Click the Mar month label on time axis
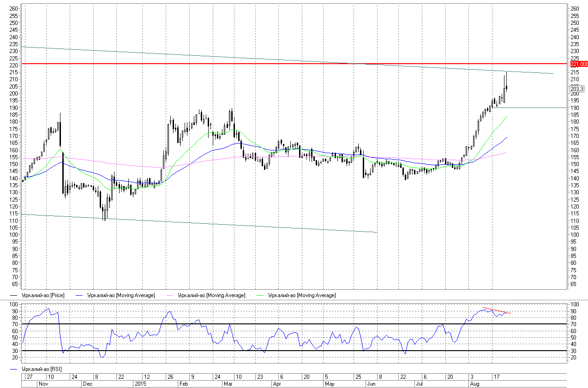Image resolution: width=588 pixels, height=388 pixels. [x=228, y=384]
